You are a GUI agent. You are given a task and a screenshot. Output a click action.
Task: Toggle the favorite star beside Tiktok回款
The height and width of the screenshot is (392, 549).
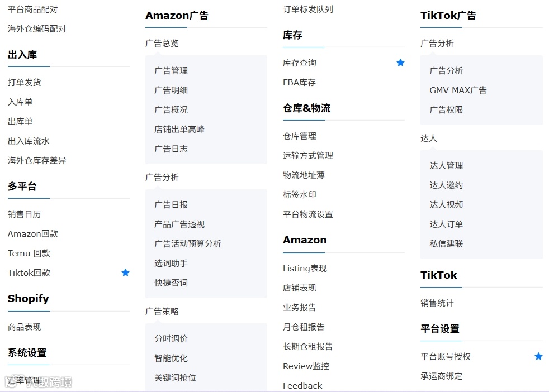(125, 273)
